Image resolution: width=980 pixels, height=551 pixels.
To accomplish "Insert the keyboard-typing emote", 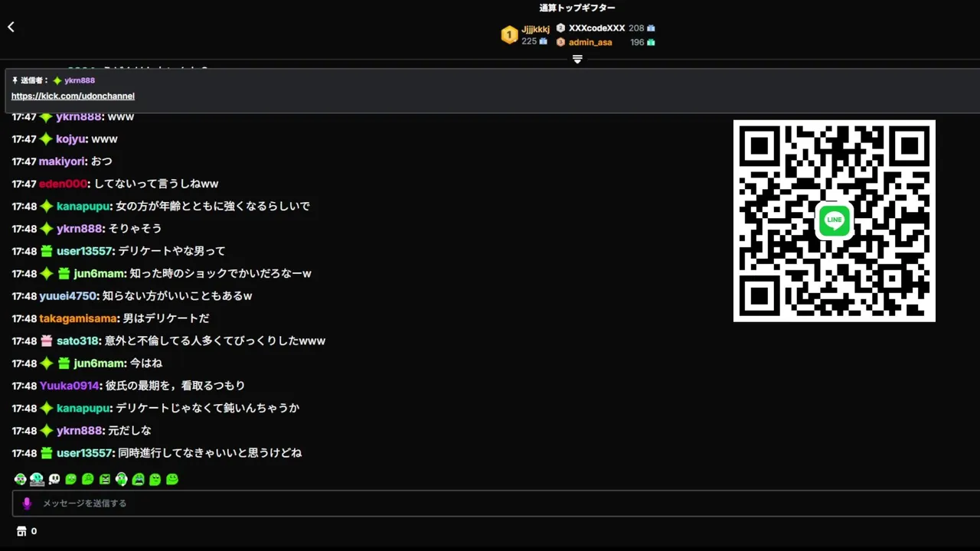I will (x=37, y=479).
